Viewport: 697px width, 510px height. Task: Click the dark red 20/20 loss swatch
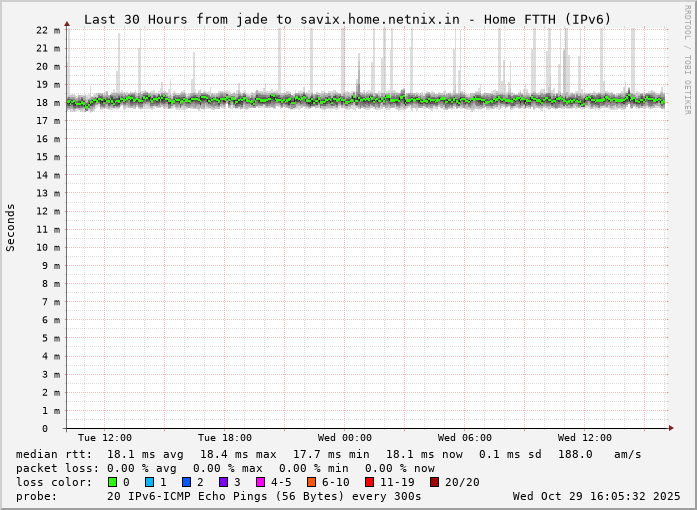(434, 482)
